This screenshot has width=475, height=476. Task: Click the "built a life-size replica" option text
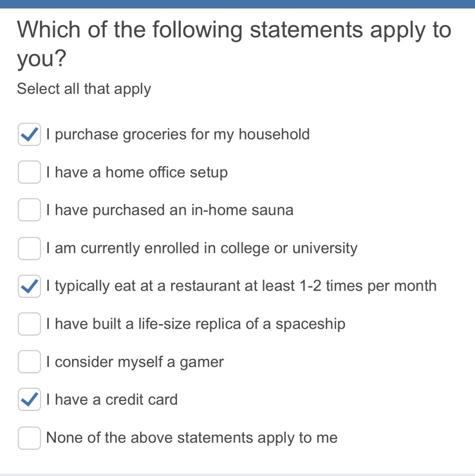point(196,324)
